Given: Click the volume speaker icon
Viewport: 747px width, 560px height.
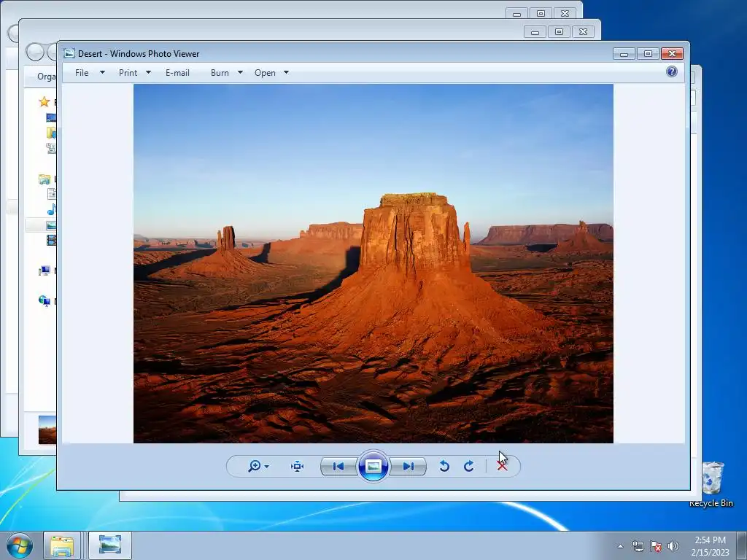Looking at the screenshot, I should (x=673, y=546).
